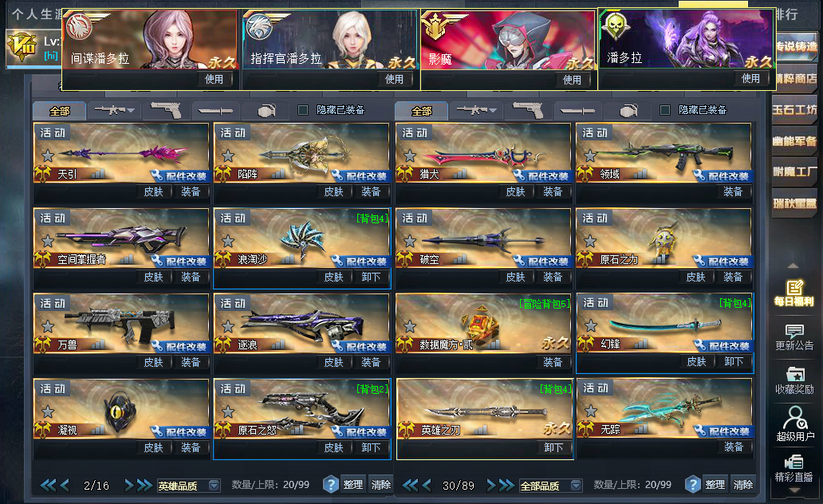
Task: Expand rifle type filter dropdown in left panel
Action: pos(114,110)
